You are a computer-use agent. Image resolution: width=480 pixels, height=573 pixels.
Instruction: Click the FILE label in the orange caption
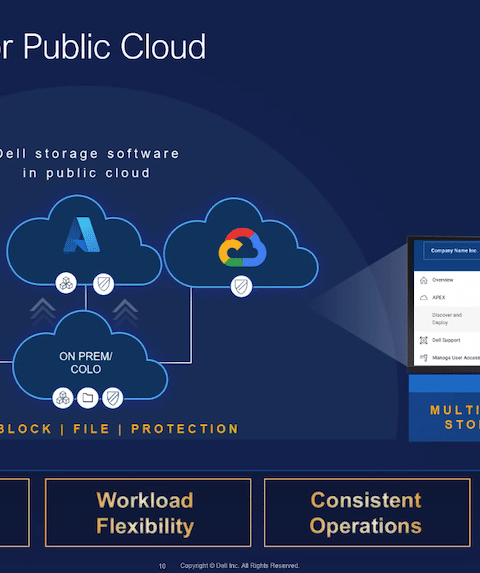pyautogui.click(x=91, y=429)
